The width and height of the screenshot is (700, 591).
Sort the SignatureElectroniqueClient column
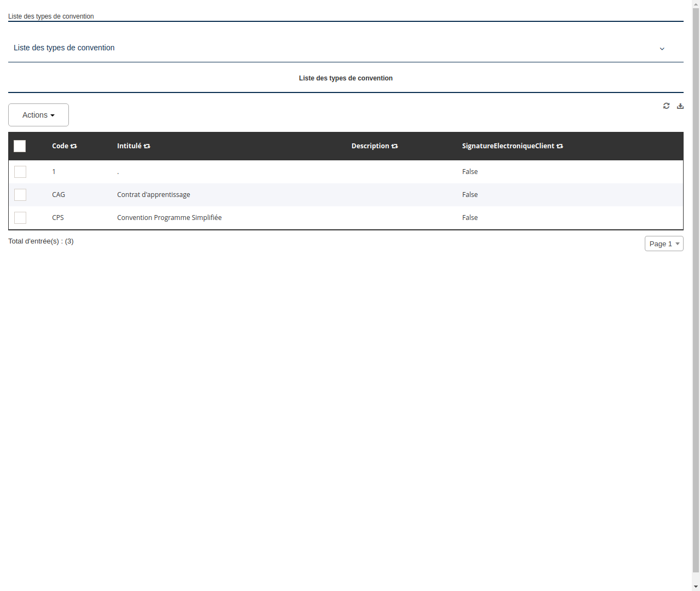pyautogui.click(x=560, y=146)
